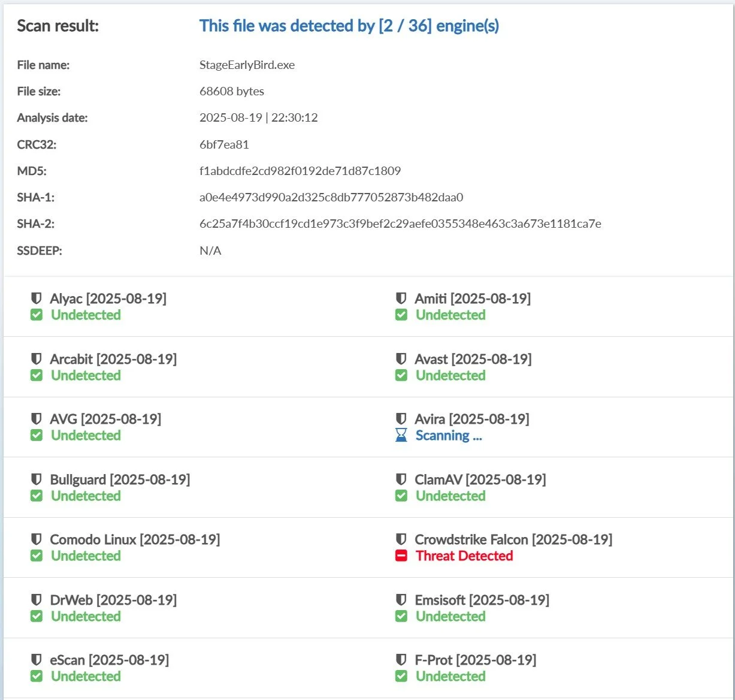Viewport: 735px width, 700px height.
Task: Click the shield icon beside Avira
Action: (401, 418)
